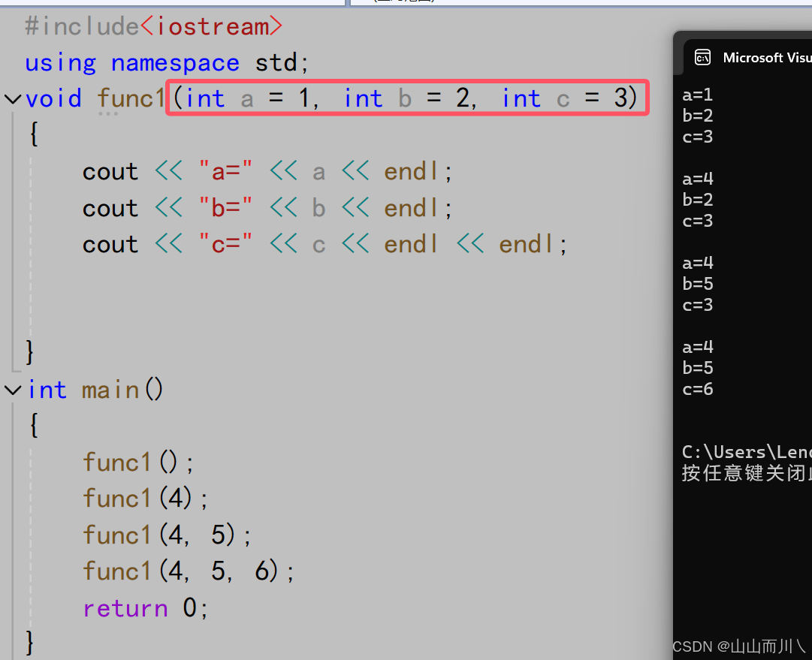
Task: Click the cout line printing "a="
Action: click(267, 171)
